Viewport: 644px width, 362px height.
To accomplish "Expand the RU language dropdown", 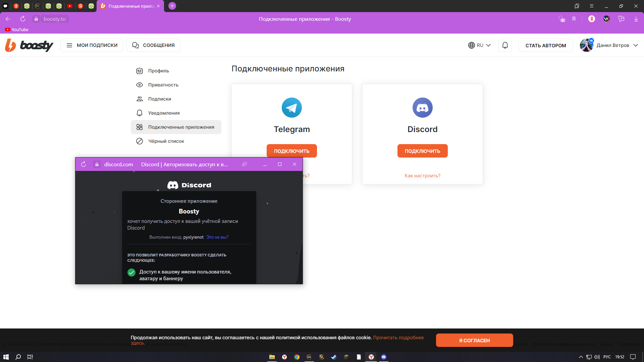I will 479,45.
